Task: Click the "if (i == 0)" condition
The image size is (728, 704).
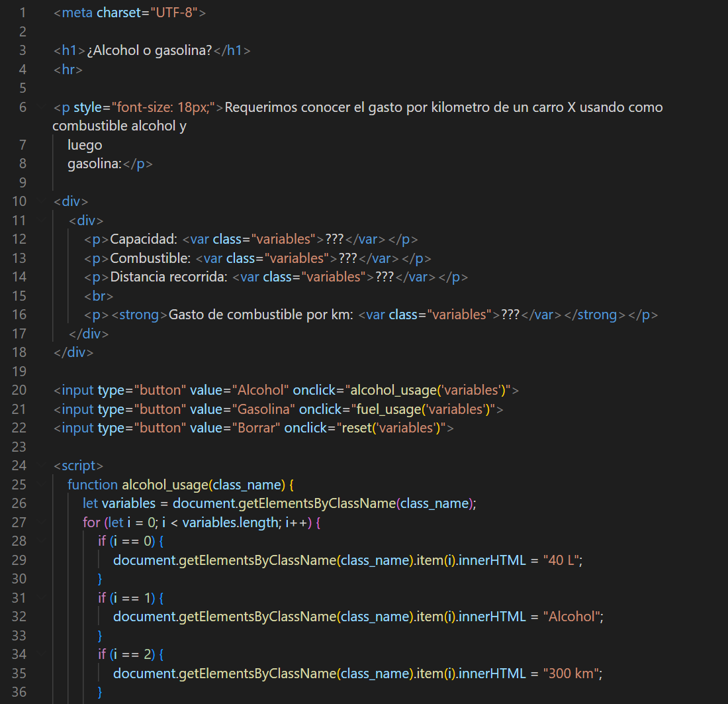Action: click(126, 541)
